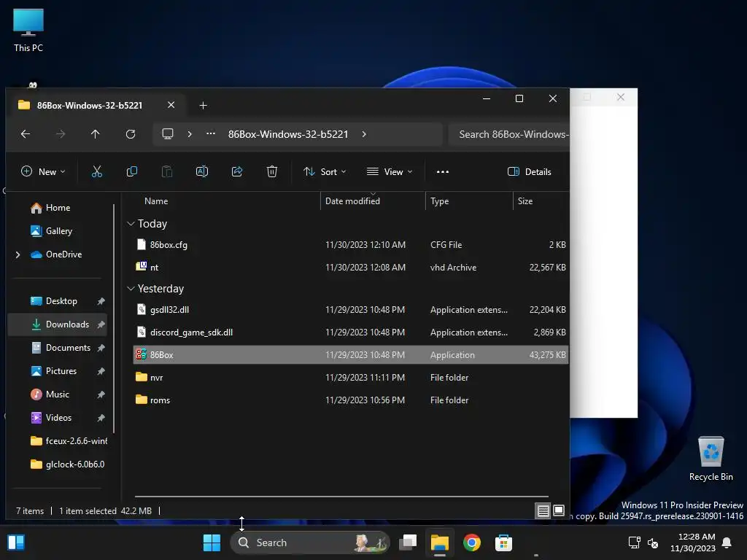
Task: Click File Explorer taskbar icon
Action: [440, 542]
